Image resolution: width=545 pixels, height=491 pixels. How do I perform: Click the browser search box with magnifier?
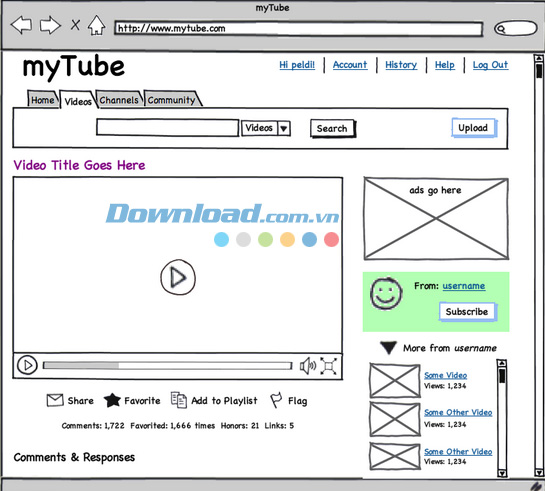click(x=515, y=28)
